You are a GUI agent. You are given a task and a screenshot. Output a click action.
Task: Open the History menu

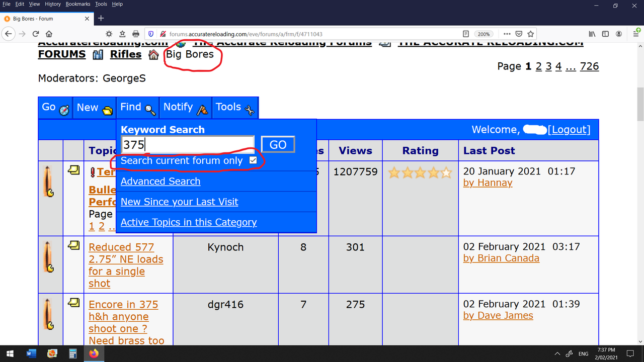[x=53, y=4]
